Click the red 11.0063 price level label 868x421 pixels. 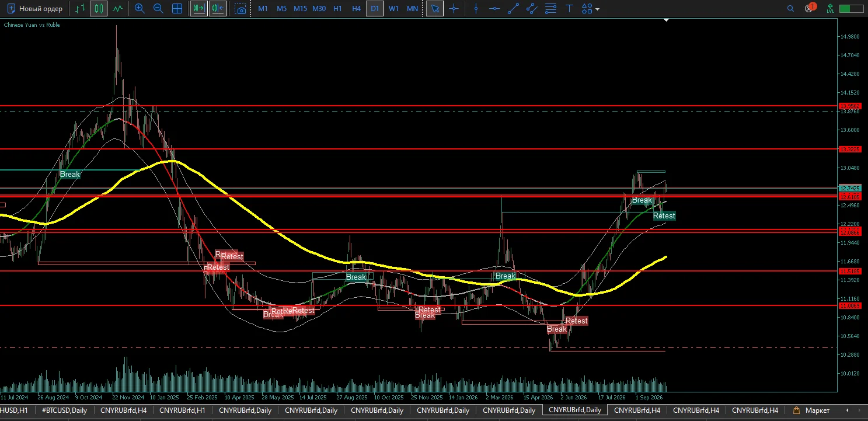coord(849,305)
